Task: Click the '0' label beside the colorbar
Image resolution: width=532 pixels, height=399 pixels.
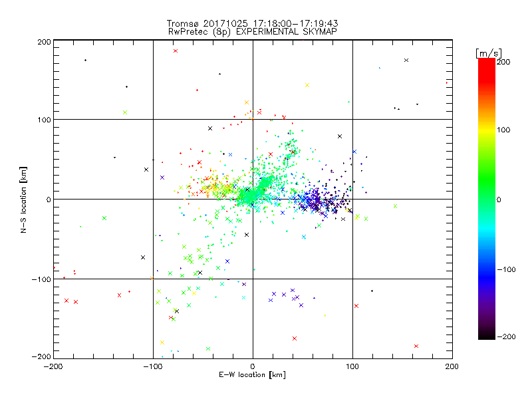Action: [499, 199]
